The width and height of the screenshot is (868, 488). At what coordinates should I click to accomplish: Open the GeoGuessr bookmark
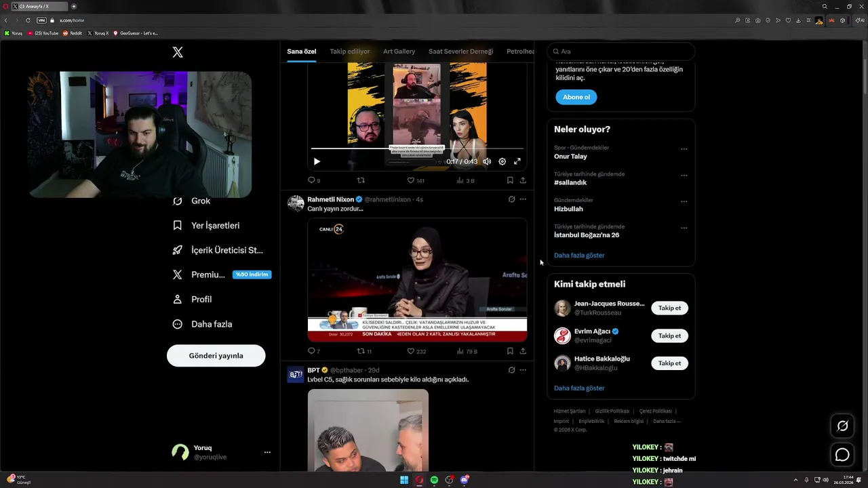(136, 33)
